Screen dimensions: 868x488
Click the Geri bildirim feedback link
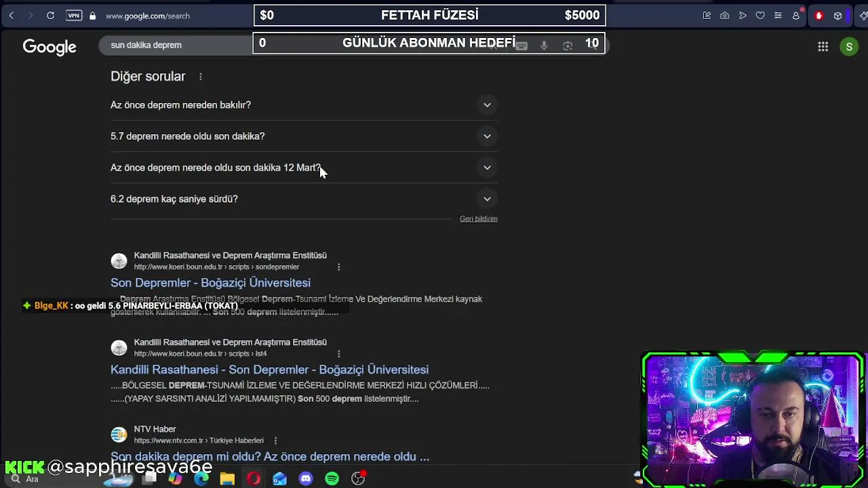(x=479, y=219)
